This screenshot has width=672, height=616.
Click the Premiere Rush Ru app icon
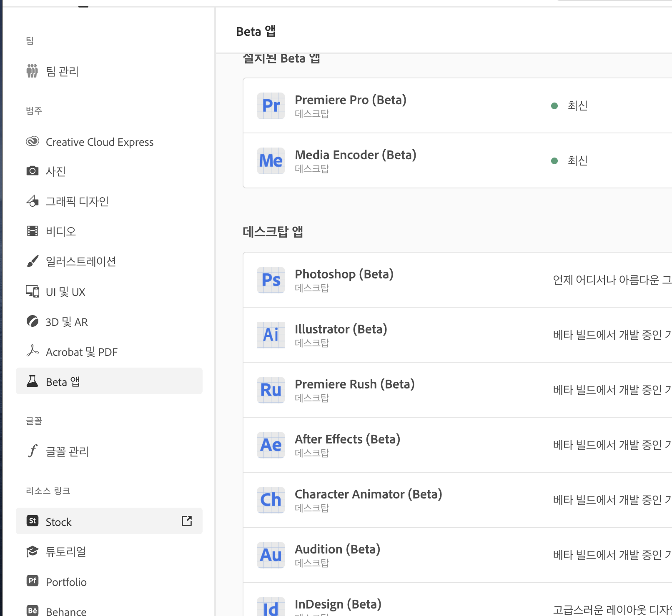271,390
